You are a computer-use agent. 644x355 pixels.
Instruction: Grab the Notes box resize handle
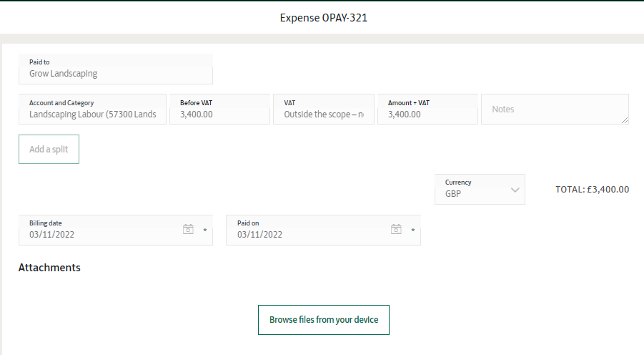(625, 121)
